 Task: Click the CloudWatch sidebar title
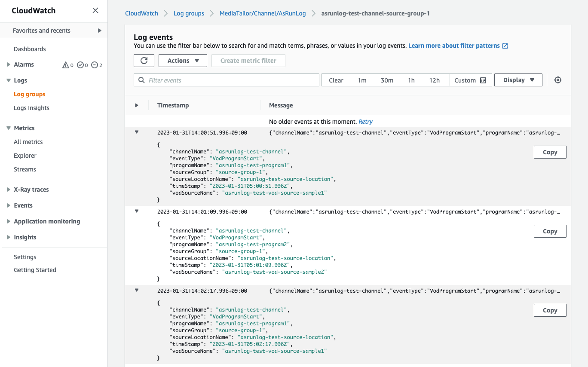[x=34, y=11]
